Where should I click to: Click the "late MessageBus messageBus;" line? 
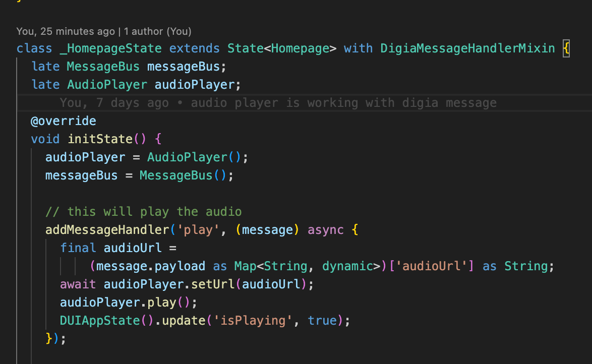tap(129, 67)
